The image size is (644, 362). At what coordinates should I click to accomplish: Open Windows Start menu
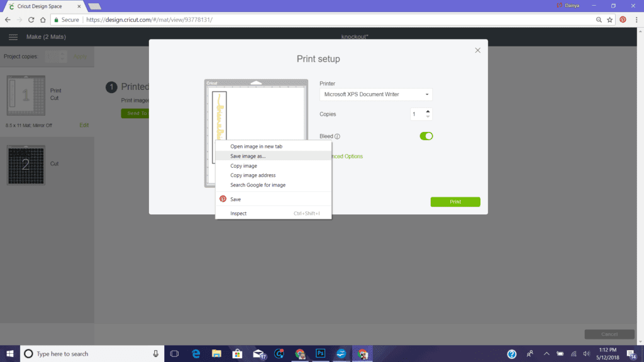click(10, 354)
